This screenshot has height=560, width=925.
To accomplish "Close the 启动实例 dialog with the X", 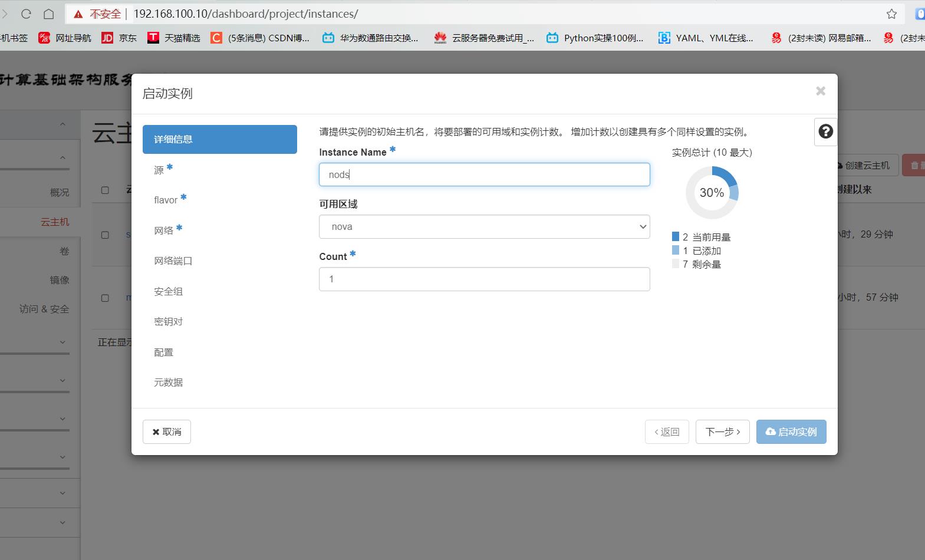I will [x=821, y=91].
